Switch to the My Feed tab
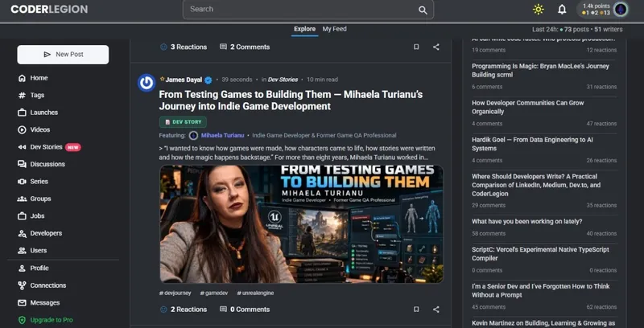Viewport: 644px width, 328px height. click(334, 29)
